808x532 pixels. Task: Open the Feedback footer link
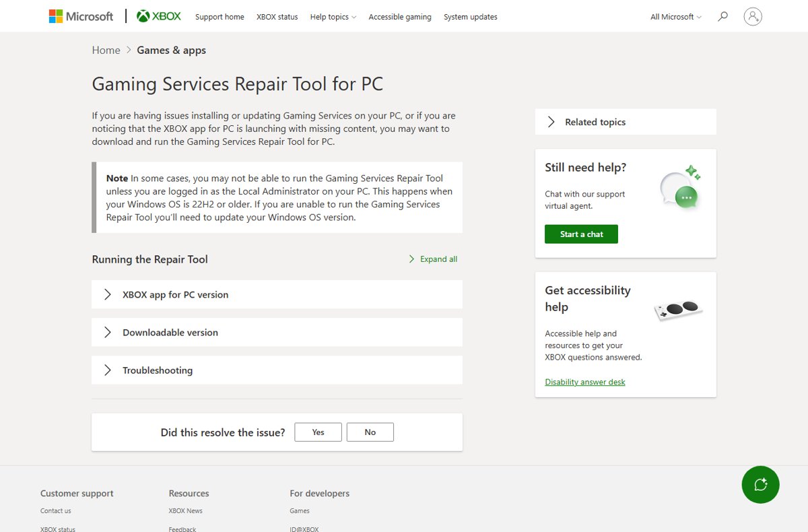point(182,529)
